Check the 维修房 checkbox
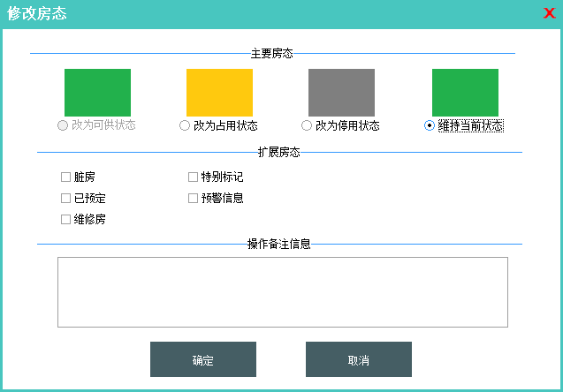 tap(65, 220)
